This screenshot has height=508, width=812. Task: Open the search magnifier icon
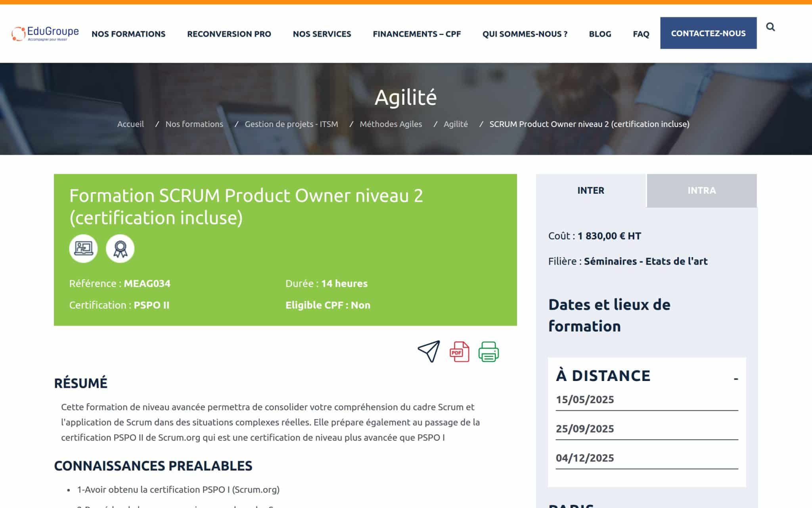770,27
